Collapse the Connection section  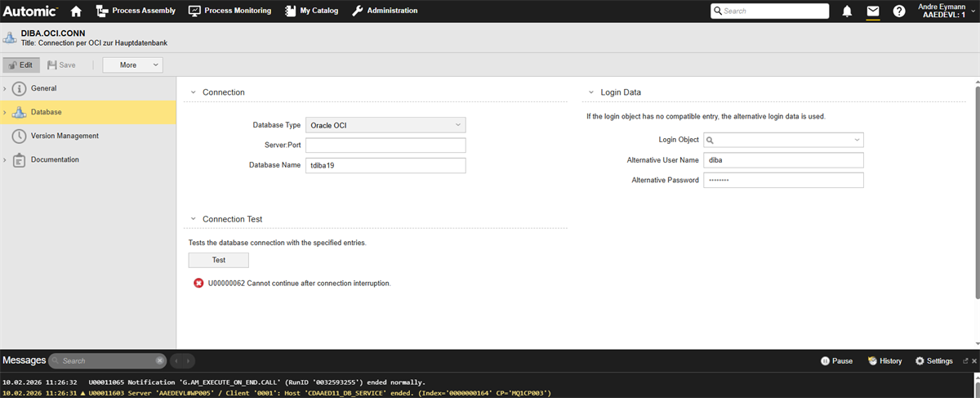194,92
